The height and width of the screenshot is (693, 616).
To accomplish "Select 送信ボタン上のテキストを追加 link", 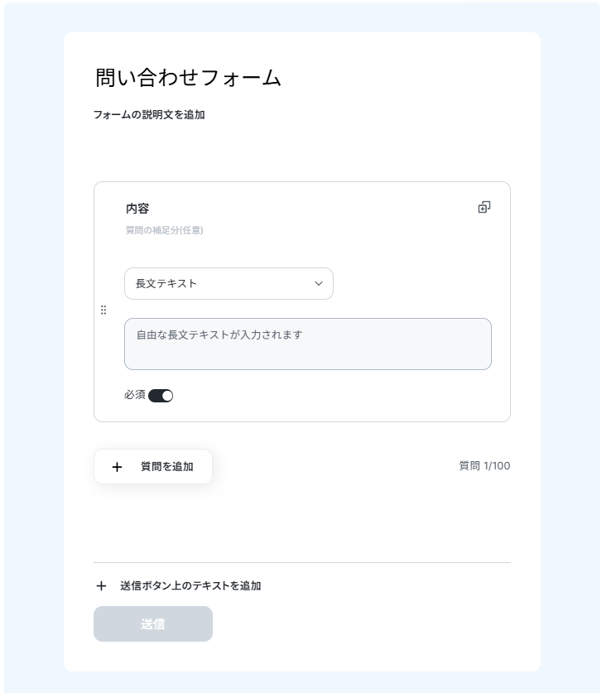I will tap(190, 585).
